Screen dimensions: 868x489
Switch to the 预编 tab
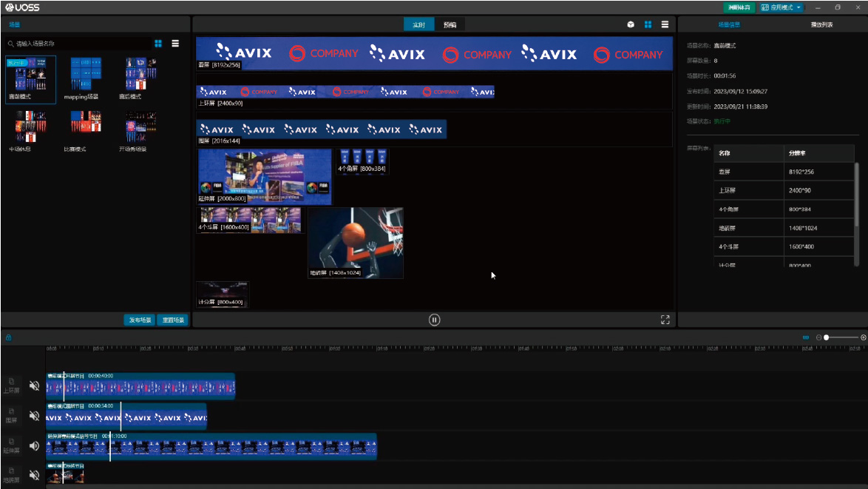click(450, 24)
